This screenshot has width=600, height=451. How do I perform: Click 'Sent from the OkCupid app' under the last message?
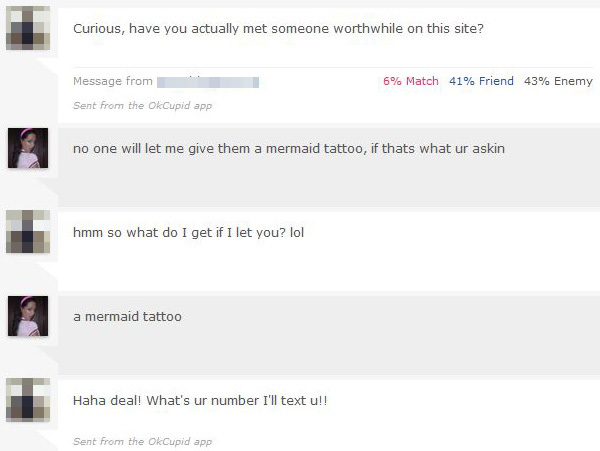pyautogui.click(x=142, y=441)
